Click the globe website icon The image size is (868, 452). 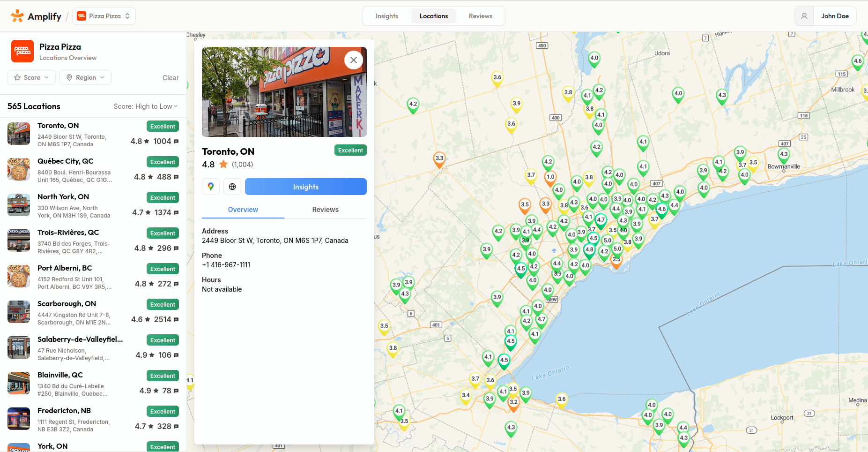tap(232, 187)
